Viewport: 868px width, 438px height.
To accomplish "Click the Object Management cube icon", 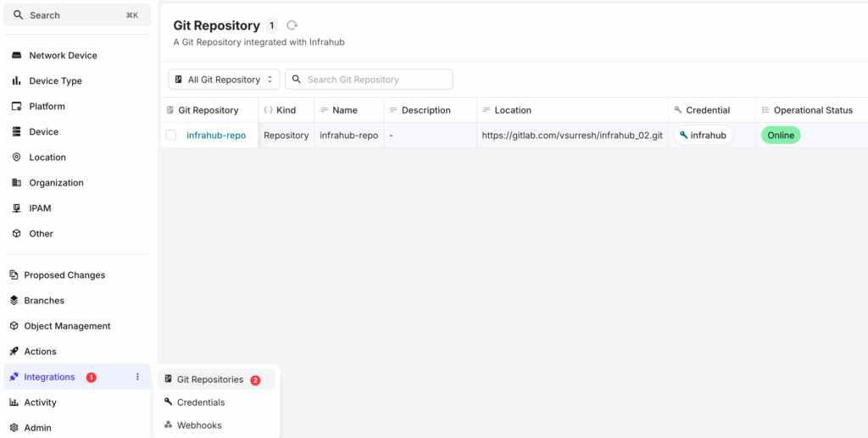I will (x=14, y=325).
